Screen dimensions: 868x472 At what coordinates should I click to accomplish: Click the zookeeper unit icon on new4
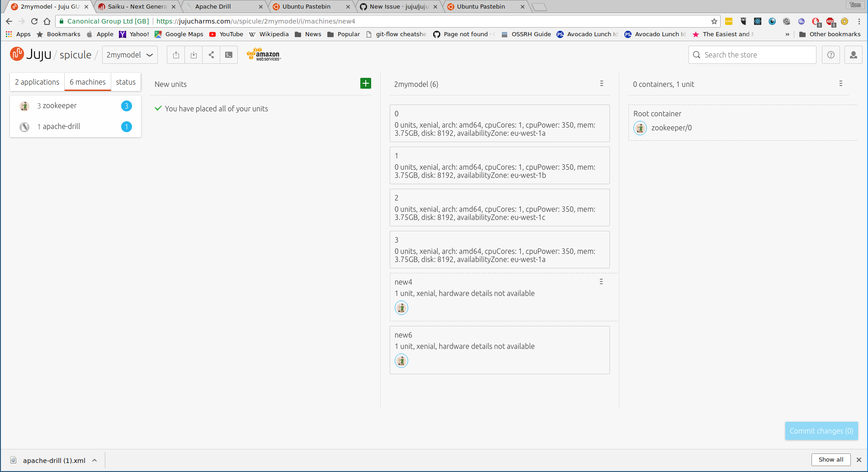401,308
